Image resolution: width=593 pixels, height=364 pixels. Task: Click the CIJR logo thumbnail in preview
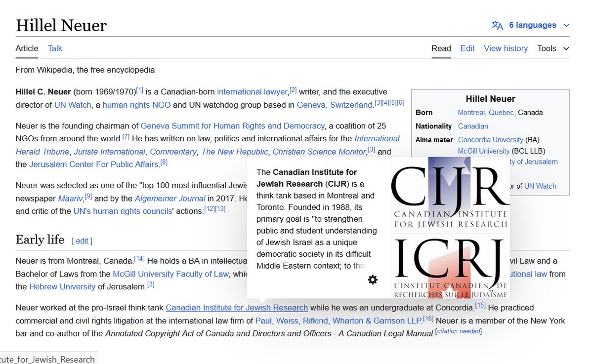click(451, 228)
